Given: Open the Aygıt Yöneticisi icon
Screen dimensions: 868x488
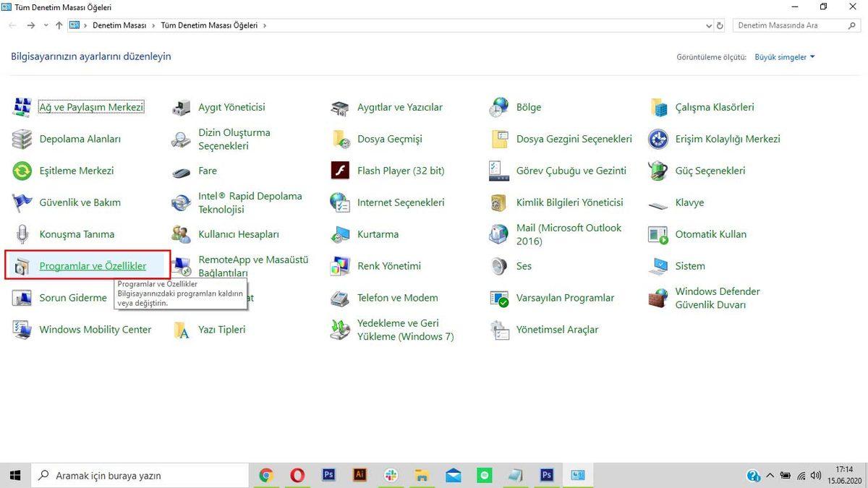Looking at the screenshot, I should [x=181, y=108].
